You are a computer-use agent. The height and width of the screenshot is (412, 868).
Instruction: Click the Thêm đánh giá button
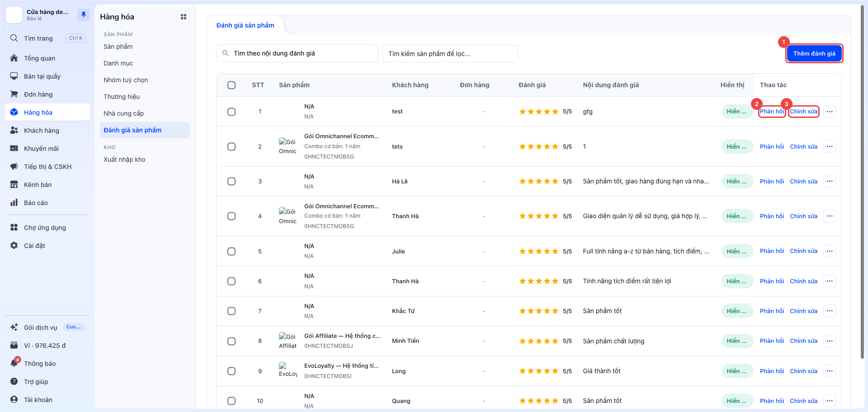(x=814, y=53)
